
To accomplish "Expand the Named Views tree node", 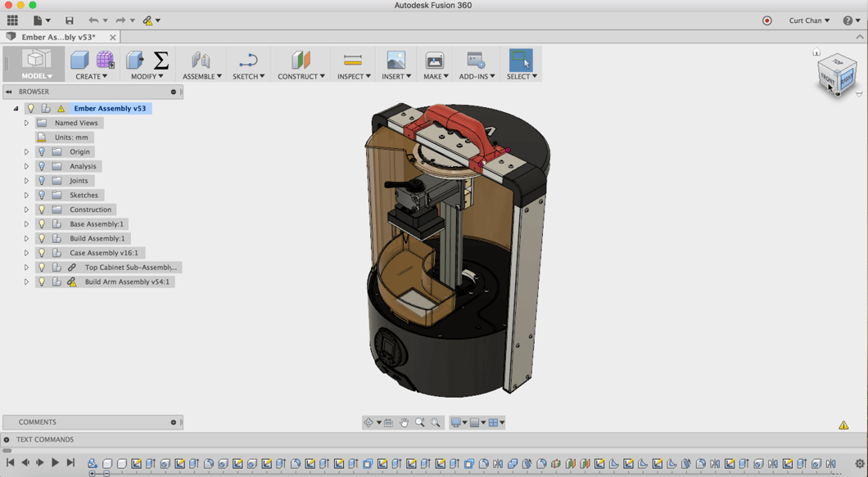I will coord(26,124).
